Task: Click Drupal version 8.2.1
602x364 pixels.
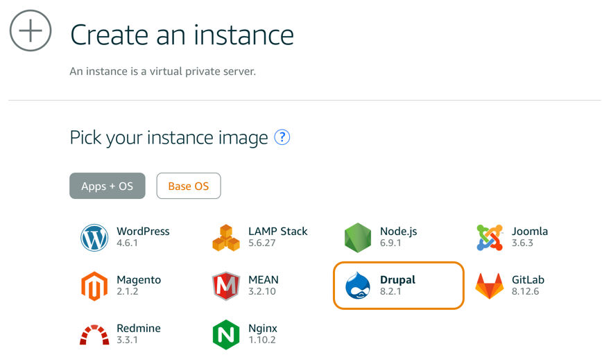Action: pyautogui.click(x=390, y=291)
